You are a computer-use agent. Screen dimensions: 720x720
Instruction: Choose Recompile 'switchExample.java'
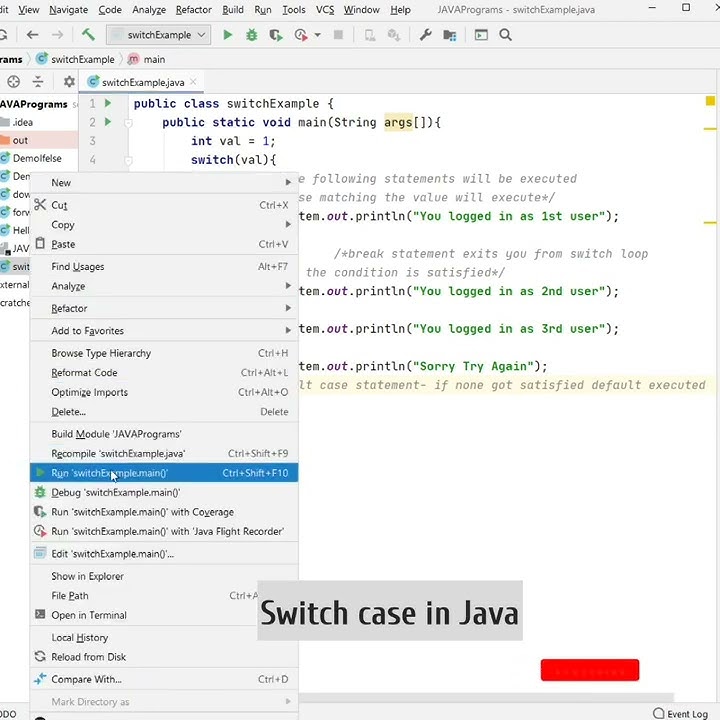coord(164,453)
